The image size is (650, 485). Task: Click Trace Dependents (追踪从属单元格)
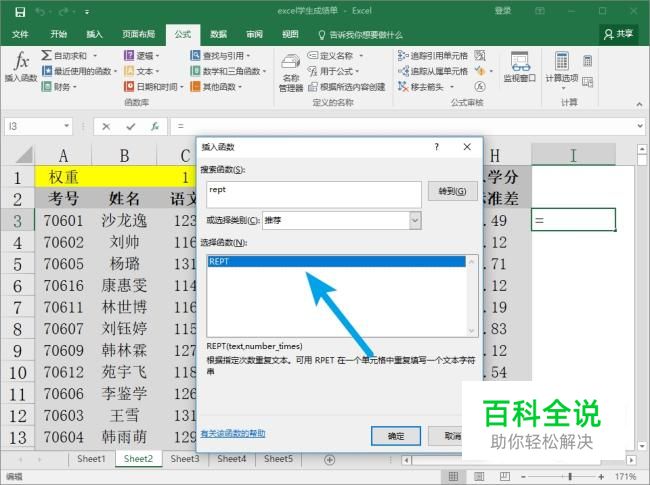(432, 71)
